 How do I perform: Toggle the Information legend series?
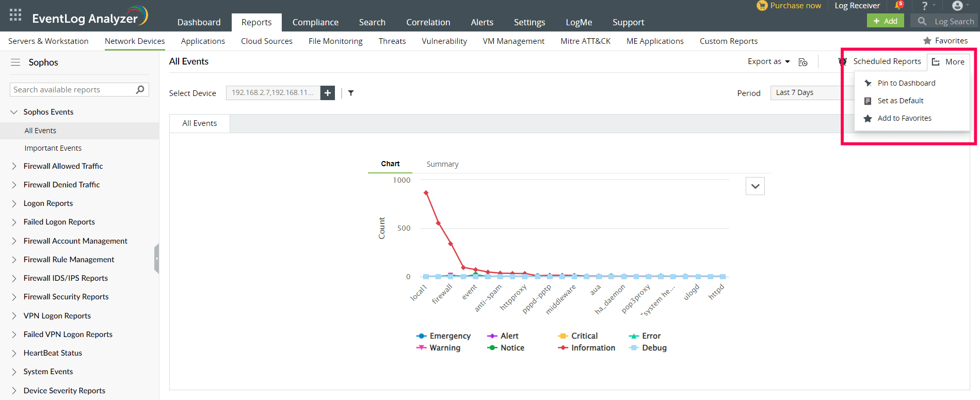coord(587,348)
